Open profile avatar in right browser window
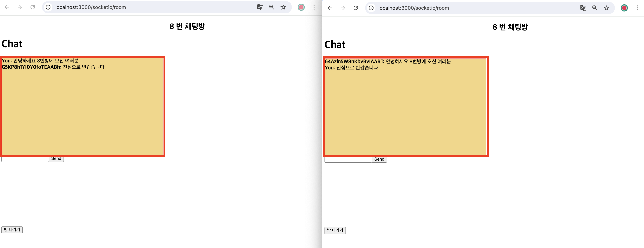 [x=624, y=8]
